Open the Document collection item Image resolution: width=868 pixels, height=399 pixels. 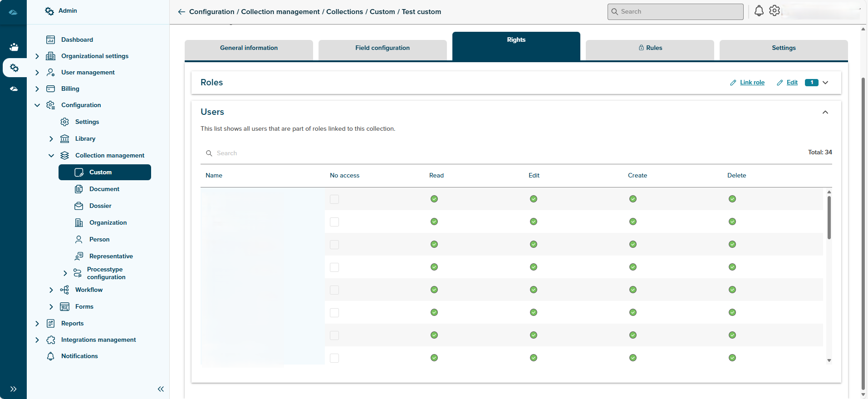pyautogui.click(x=104, y=189)
